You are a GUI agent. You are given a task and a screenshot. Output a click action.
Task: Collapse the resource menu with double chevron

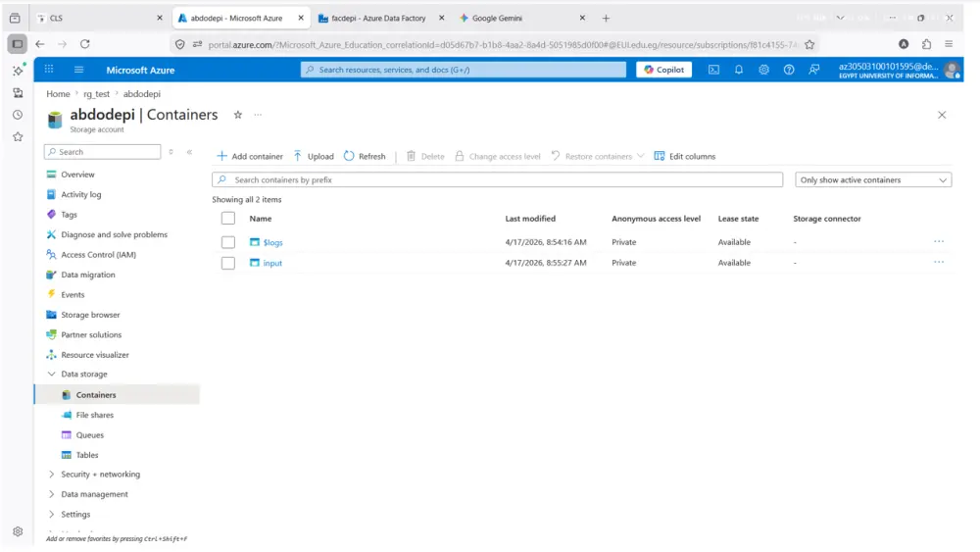pyautogui.click(x=189, y=152)
